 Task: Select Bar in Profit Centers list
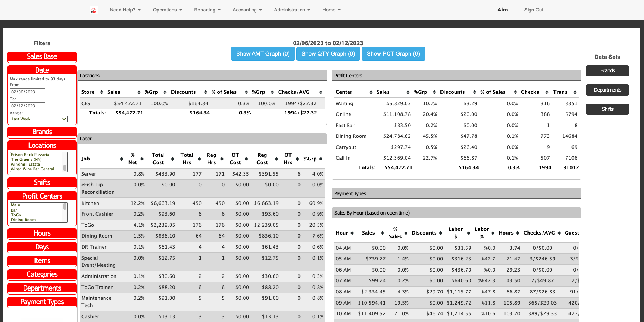pos(36,210)
